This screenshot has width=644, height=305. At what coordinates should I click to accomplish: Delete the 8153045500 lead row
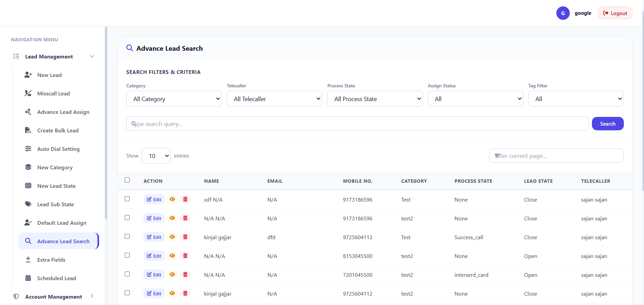(x=185, y=256)
